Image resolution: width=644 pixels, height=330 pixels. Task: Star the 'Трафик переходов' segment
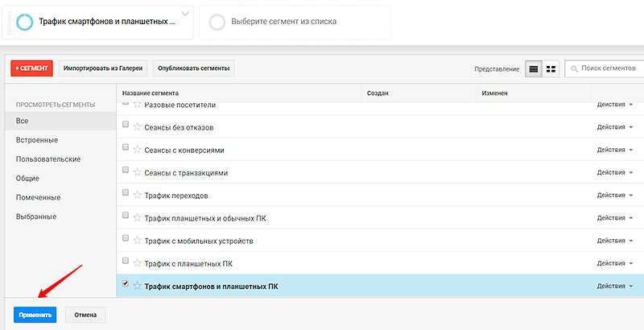tap(137, 195)
